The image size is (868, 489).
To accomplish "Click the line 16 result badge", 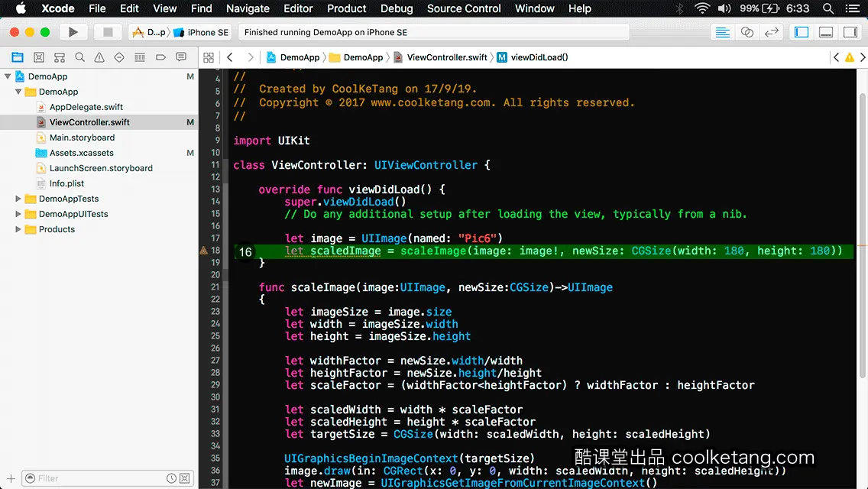I will pyautogui.click(x=245, y=252).
